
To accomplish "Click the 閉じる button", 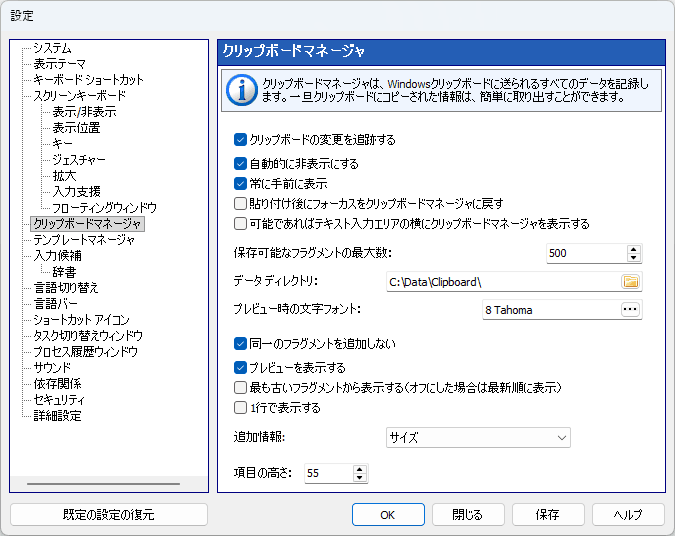I will (468, 514).
